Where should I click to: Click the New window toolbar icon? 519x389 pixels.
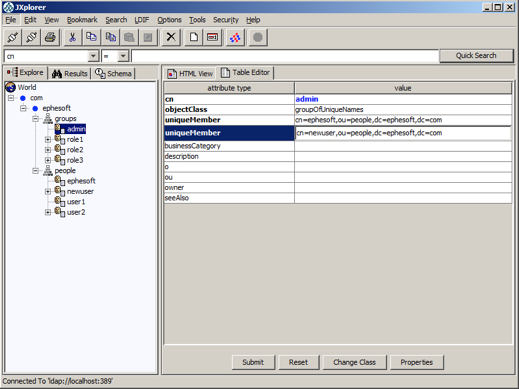[x=212, y=37]
